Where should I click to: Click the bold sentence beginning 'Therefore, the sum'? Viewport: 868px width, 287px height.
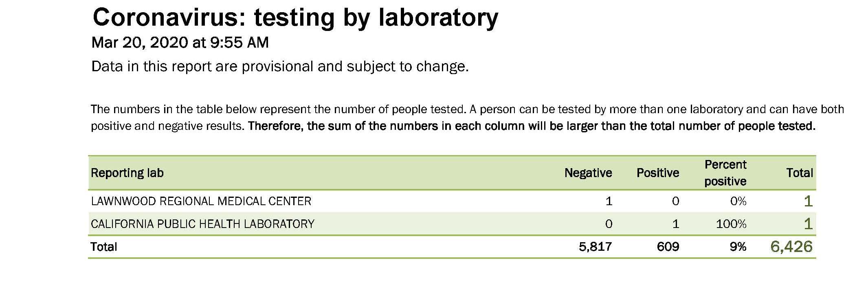(x=532, y=126)
